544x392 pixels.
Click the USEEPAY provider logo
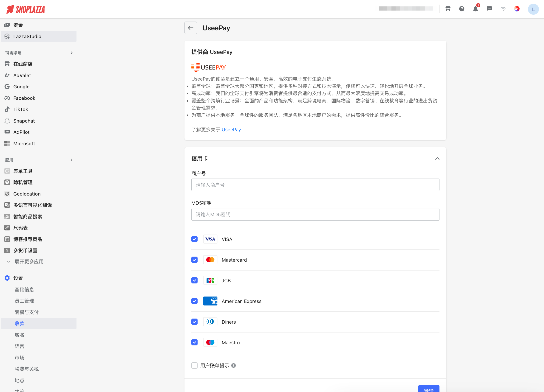pos(208,67)
